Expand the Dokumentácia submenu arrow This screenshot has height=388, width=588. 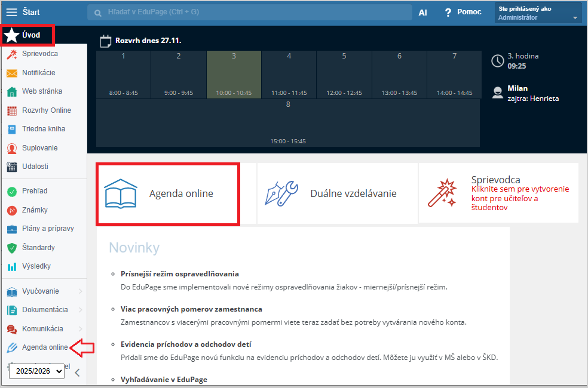click(x=80, y=310)
